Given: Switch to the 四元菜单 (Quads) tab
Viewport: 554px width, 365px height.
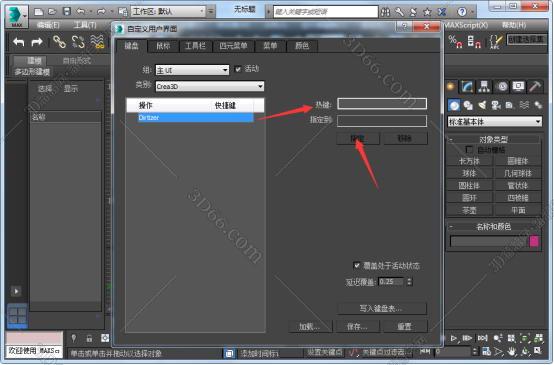Looking at the screenshot, I should pos(233,46).
